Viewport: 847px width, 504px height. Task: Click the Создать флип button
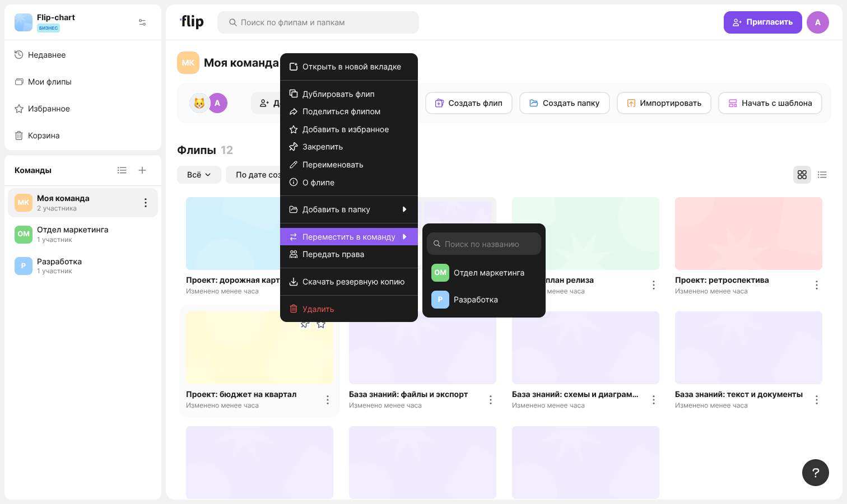(469, 103)
